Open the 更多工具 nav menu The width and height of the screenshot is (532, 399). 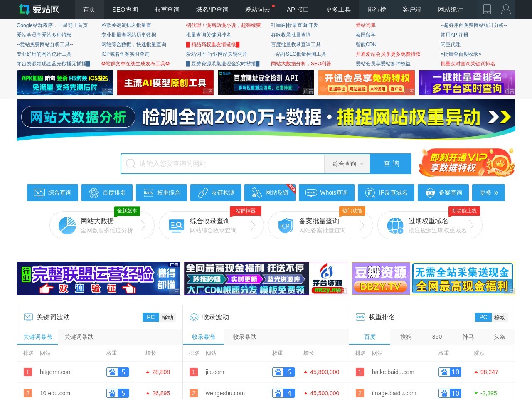pyautogui.click(x=338, y=9)
